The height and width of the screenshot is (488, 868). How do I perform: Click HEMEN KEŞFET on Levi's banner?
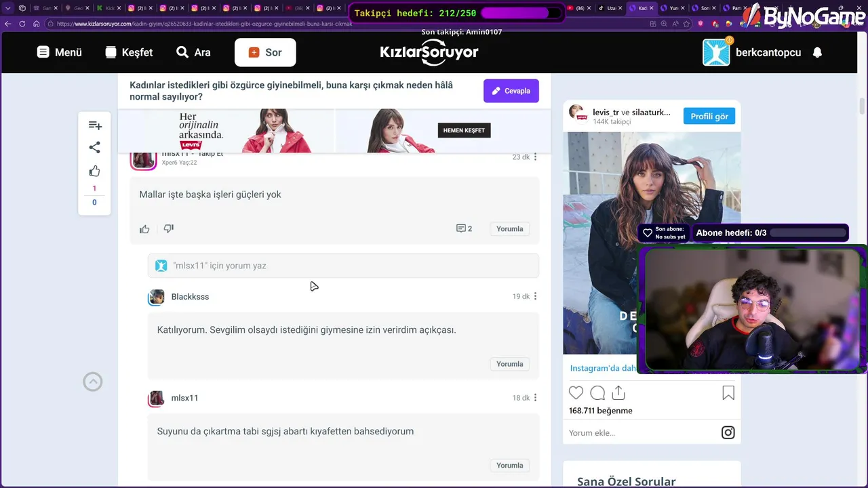pos(464,130)
